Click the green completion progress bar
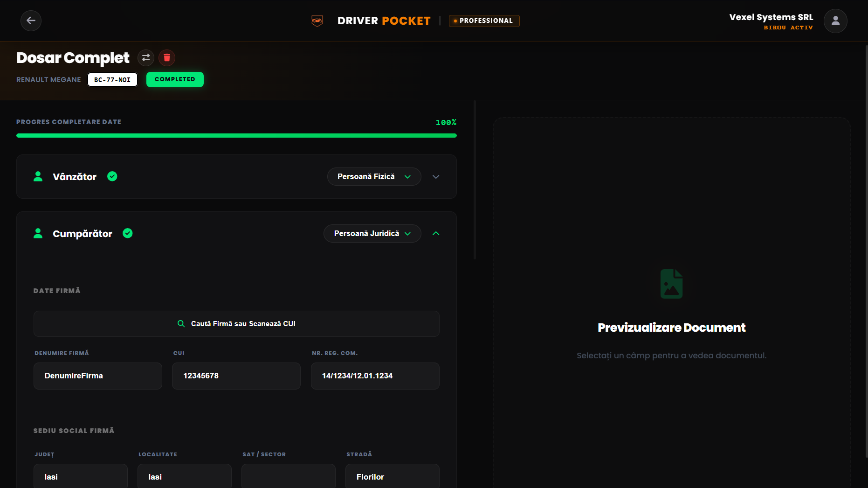Image resolution: width=868 pixels, height=488 pixels. (x=236, y=136)
